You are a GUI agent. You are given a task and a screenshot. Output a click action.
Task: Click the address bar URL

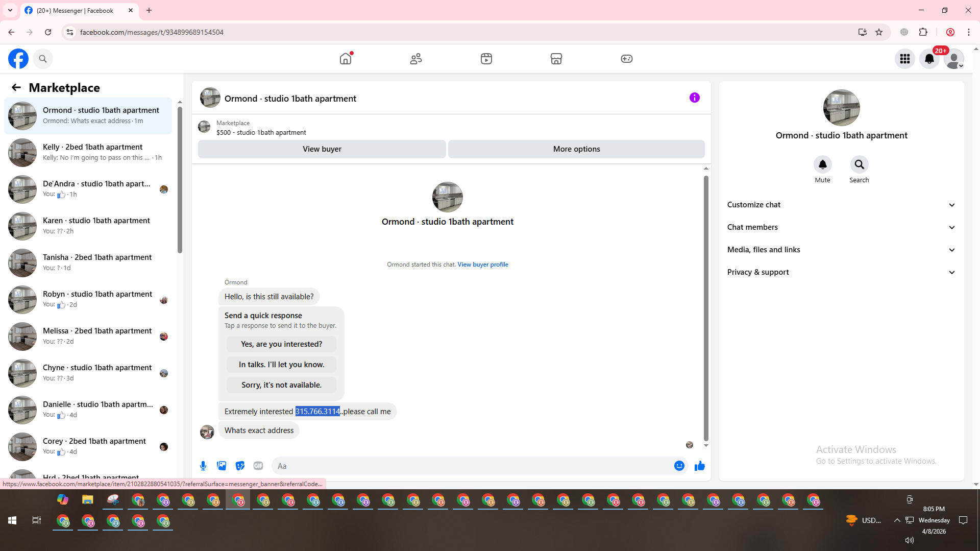pos(152,32)
